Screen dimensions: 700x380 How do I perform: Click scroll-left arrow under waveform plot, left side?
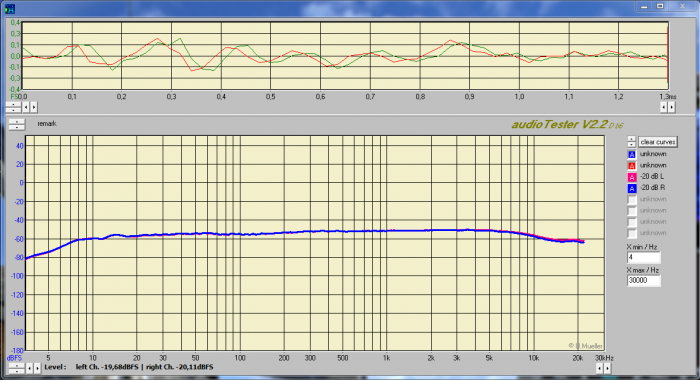26,107
